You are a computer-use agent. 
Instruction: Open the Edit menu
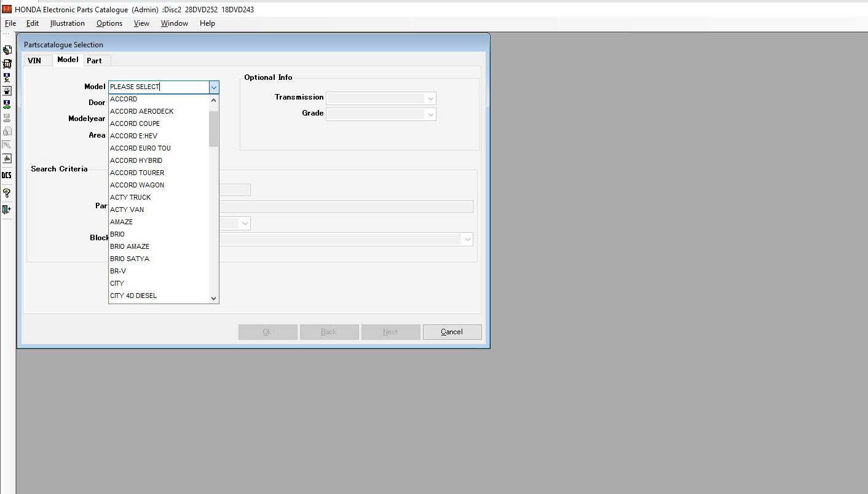[33, 23]
